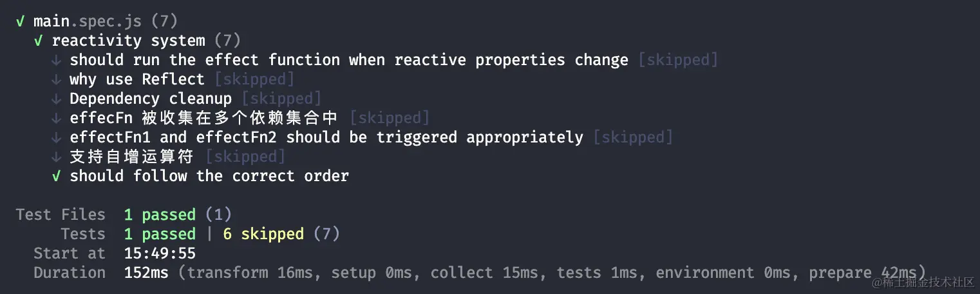
Task: Click the [skipped] tag after Dependency cleanup
Action: click(281, 99)
